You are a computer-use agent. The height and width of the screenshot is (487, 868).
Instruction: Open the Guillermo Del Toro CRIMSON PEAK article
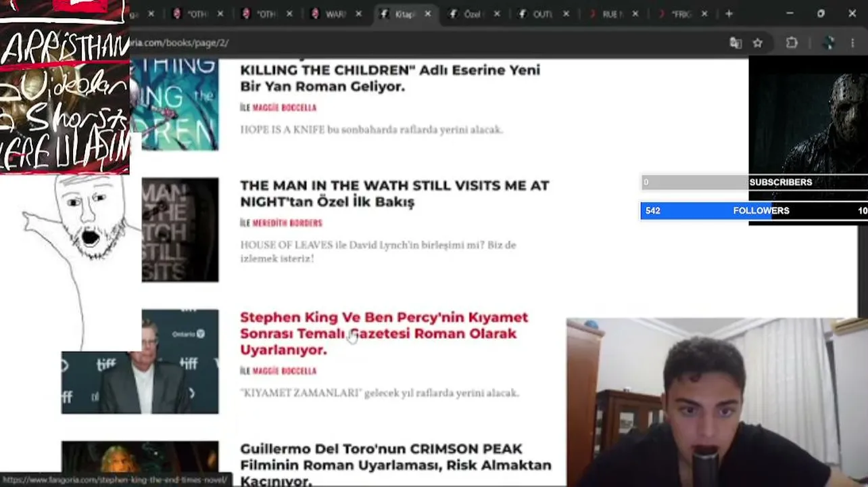pos(395,465)
